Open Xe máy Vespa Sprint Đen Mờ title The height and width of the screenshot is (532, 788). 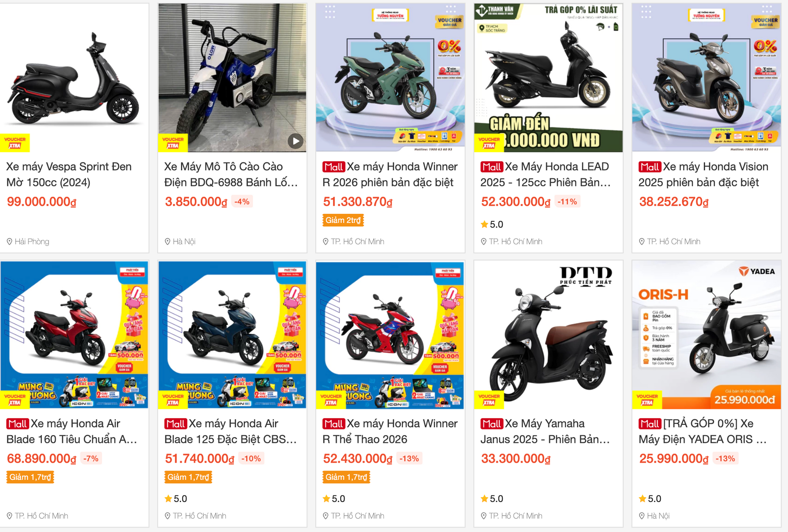pos(69,174)
